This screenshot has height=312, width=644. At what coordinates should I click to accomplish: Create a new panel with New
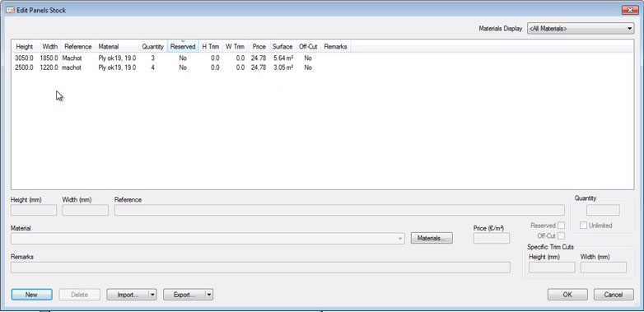[x=31, y=295]
